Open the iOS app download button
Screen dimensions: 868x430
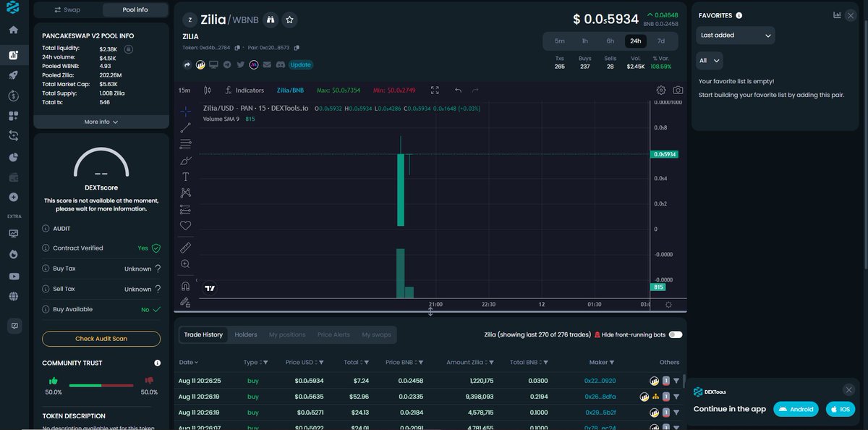click(840, 409)
